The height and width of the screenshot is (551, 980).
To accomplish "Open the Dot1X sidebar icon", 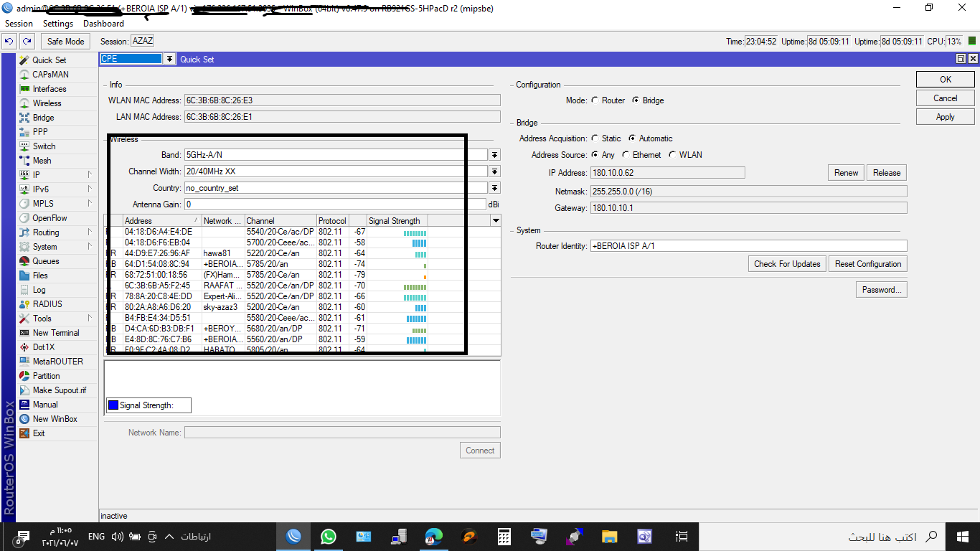I will [x=24, y=347].
